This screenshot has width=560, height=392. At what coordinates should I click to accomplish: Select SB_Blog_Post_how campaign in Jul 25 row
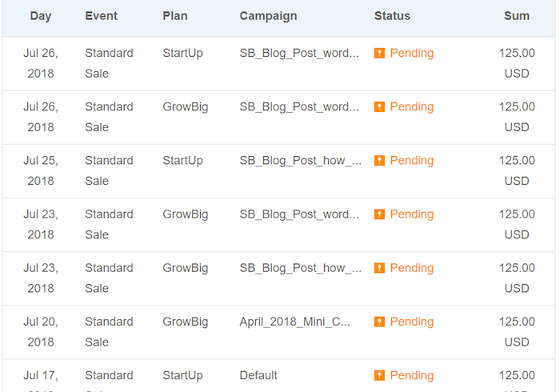(300, 161)
